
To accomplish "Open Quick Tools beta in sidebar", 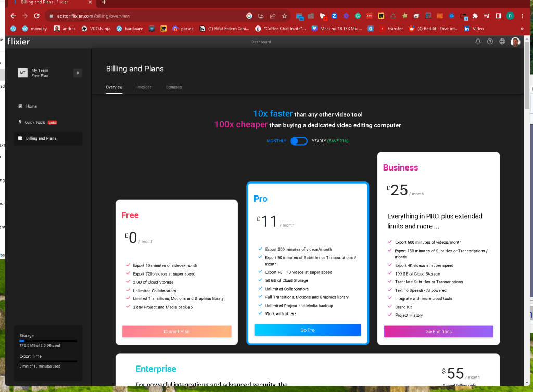I will (x=37, y=122).
